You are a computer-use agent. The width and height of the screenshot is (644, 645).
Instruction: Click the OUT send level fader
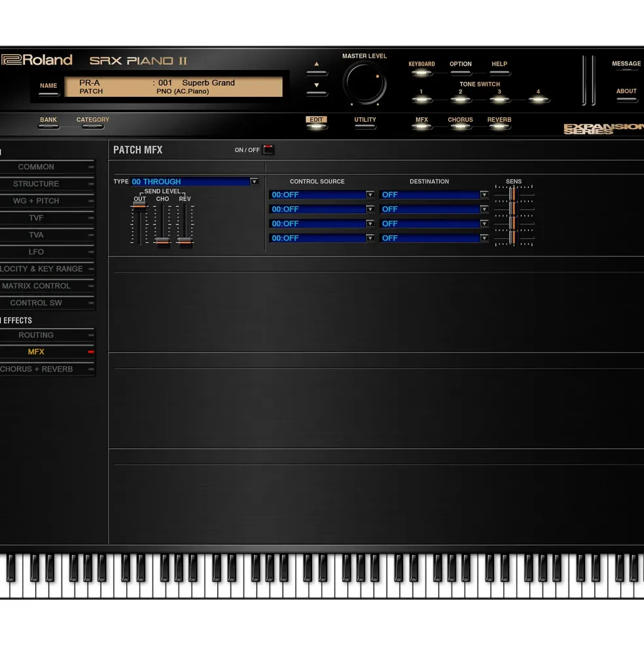tap(140, 206)
